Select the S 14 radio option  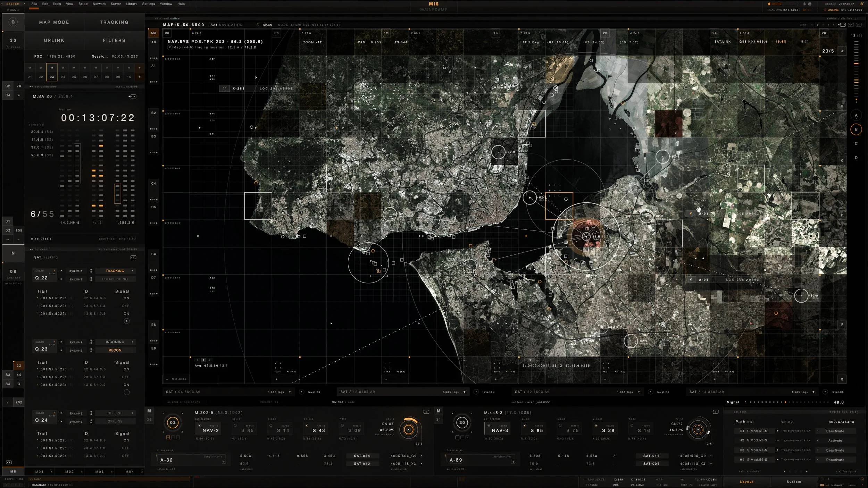click(271, 426)
